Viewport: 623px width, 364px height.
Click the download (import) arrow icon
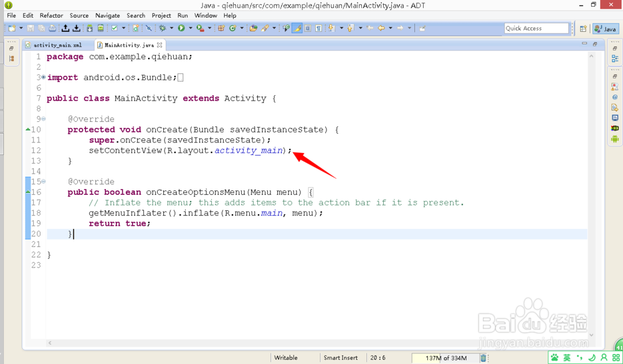coord(76,28)
